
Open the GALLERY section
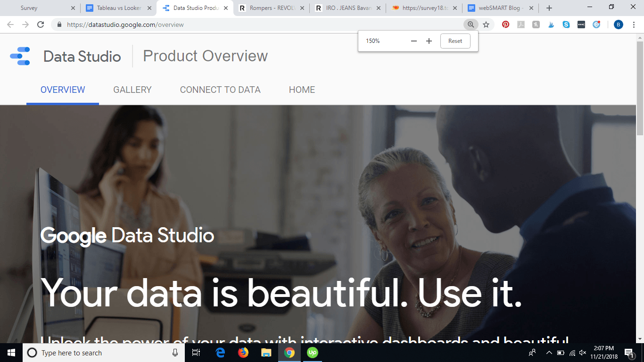132,90
